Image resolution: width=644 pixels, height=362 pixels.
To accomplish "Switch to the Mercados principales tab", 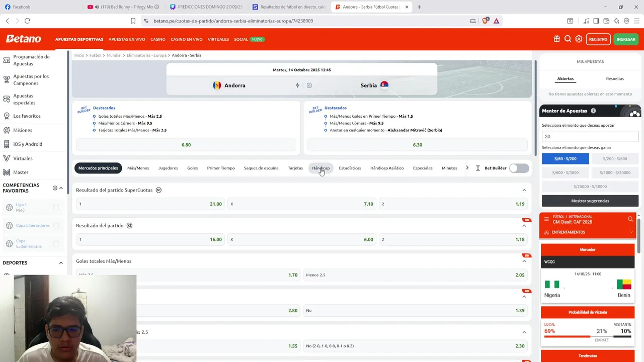I will click(98, 168).
